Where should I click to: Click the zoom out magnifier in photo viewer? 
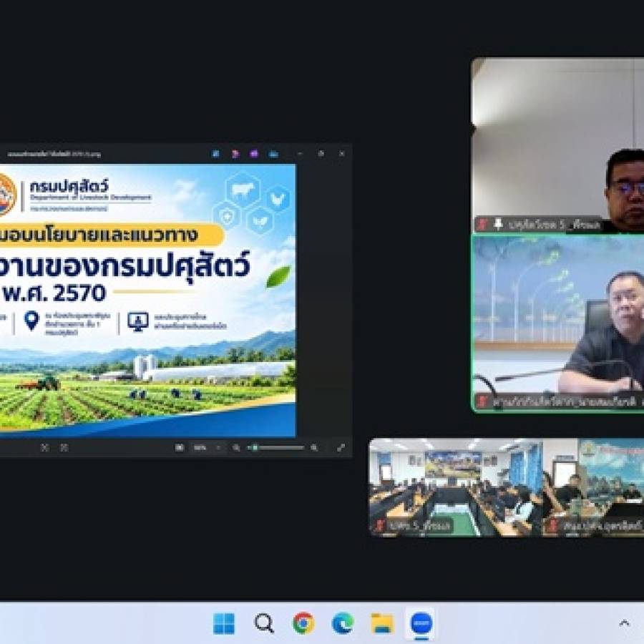tap(237, 448)
